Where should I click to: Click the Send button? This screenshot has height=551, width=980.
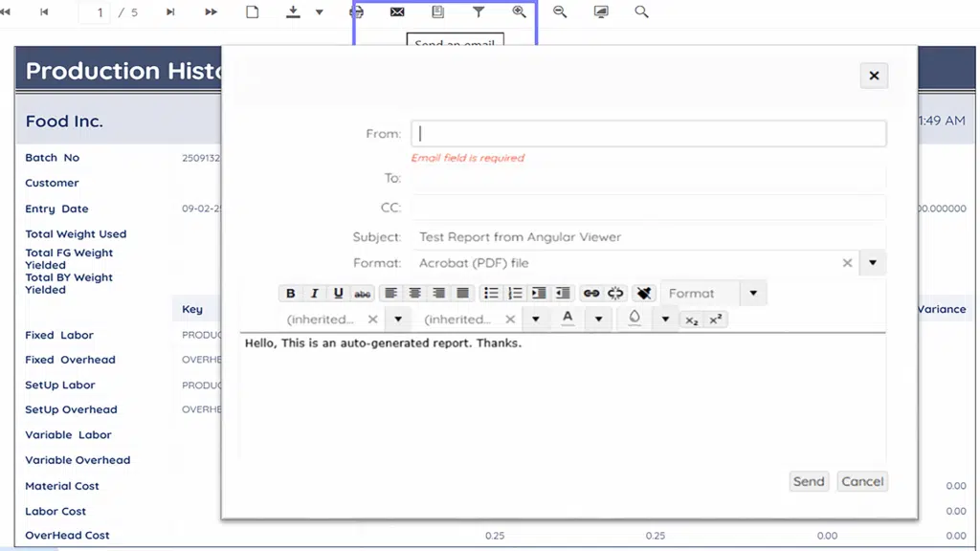(809, 481)
